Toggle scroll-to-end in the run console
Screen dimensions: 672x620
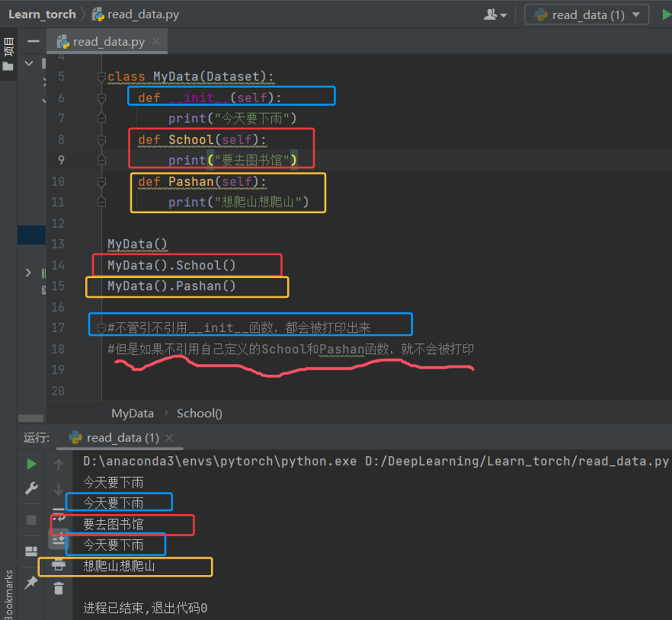58,540
